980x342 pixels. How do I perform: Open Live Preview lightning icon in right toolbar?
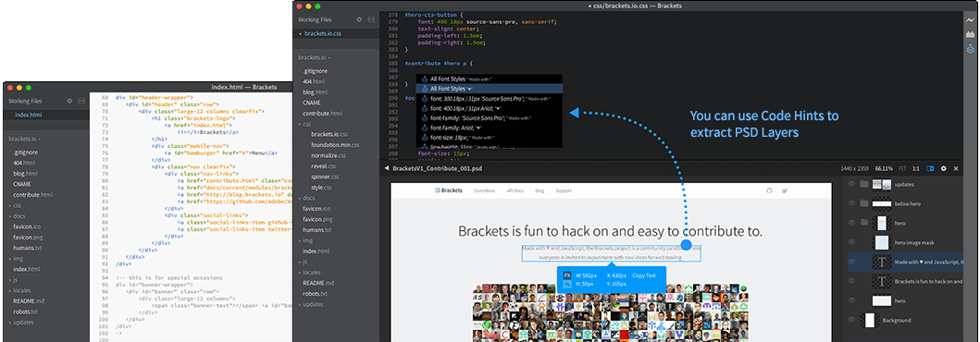(971, 20)
